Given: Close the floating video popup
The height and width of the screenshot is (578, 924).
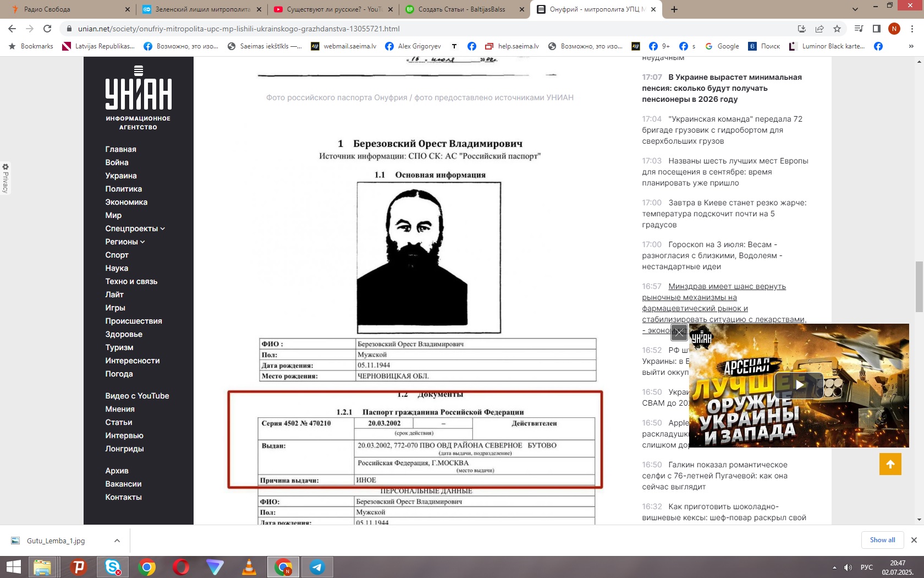Looking at the screenshot, I should coord(679,332).
